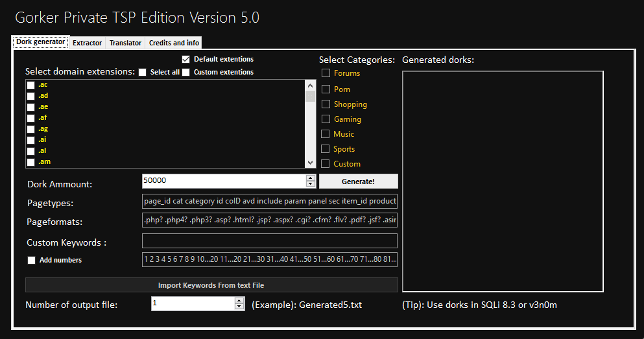Tick the Select all checkbox
The image size is (644, 339).
142,72
